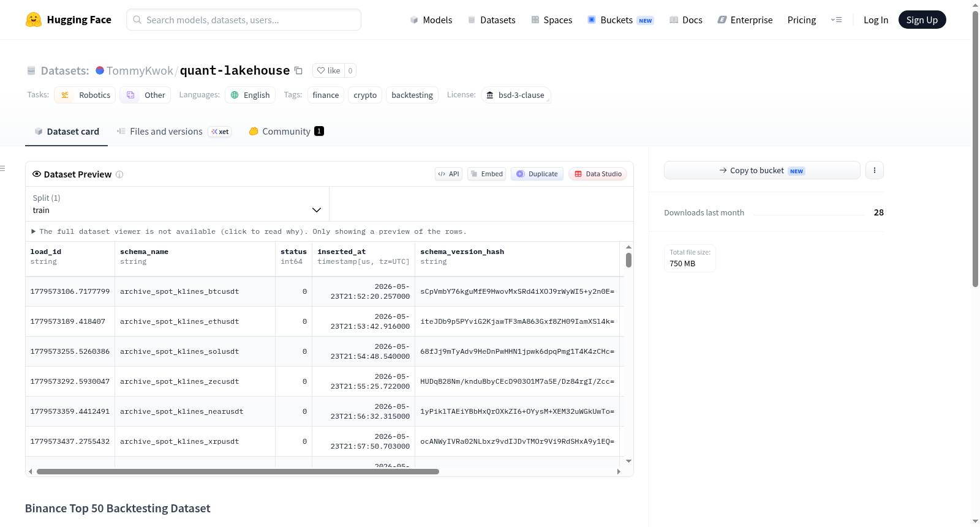Viewport: 980px width, 527px height.
Task: Select cell archive_spot_klines_xrpusdt
Action: tap(195, 441)
